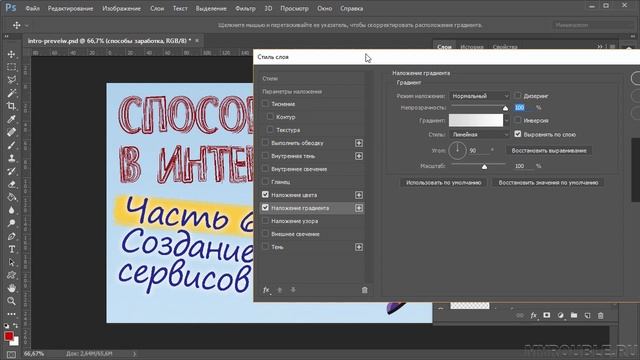
Task: Click the fx icon in Layer Style dialog
Action: [266, 290]
